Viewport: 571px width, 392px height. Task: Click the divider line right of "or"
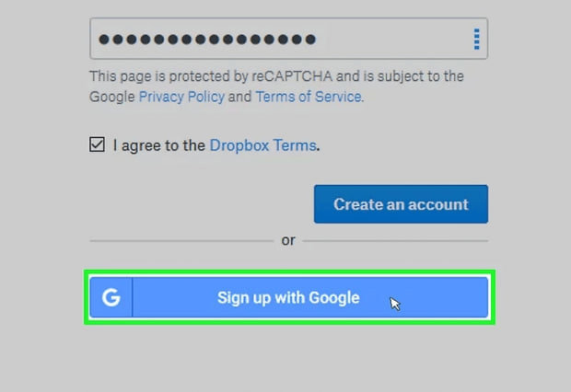(x=395, y=241)
